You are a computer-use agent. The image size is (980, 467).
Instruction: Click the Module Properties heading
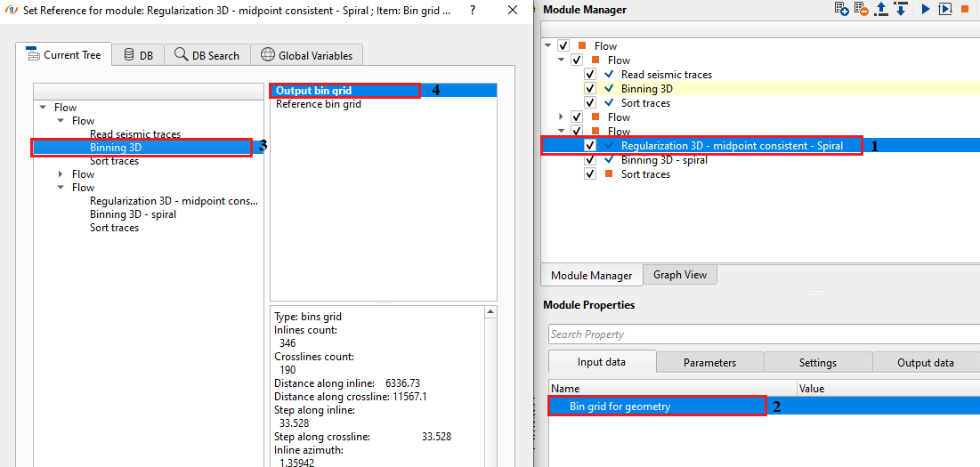(x=588, y=305)
